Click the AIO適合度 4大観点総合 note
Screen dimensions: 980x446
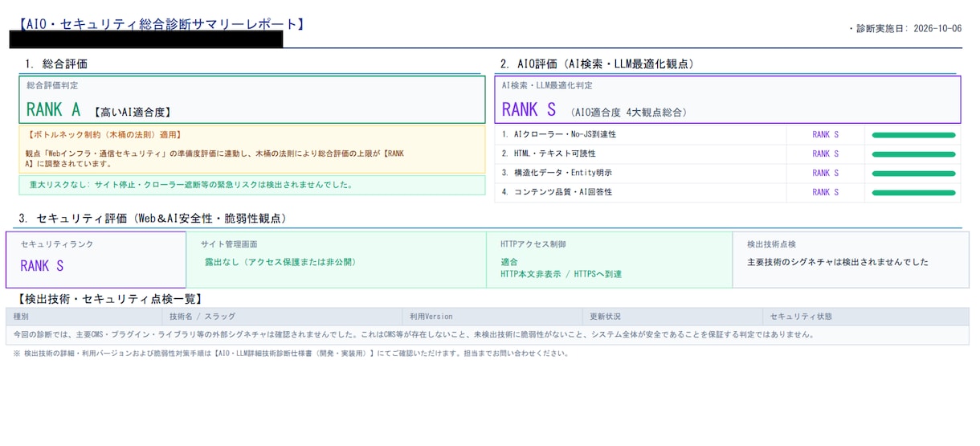(x=629, y=113)
